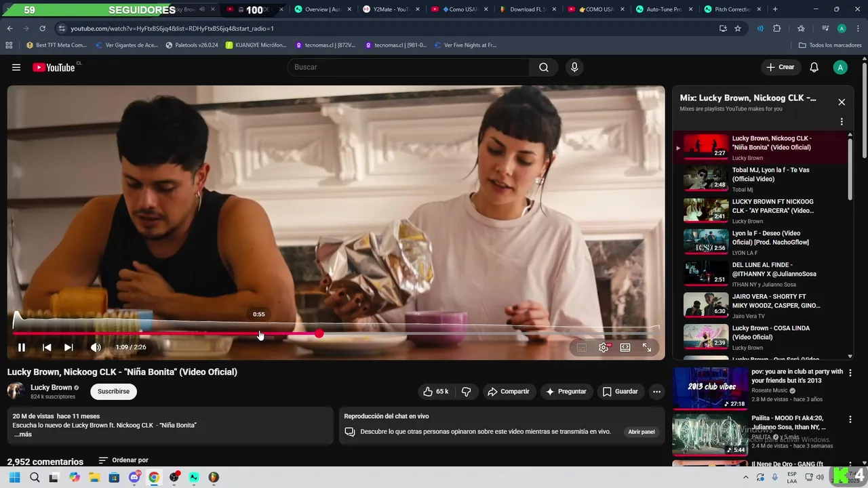The width and height of the screenshot is (868, 488).
Task: Click the Crear button
Action: (781, 67)
